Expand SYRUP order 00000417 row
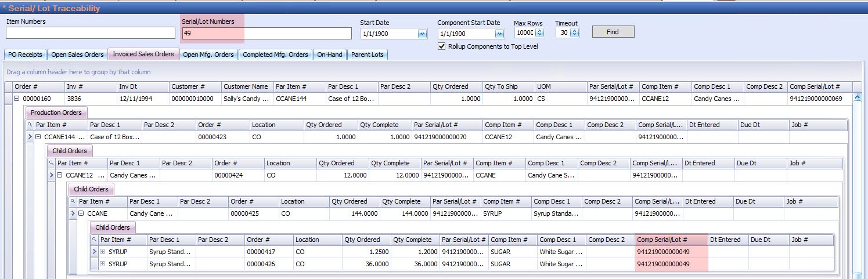The width and height of the screenshot is (868, 279). pos(103,252)
